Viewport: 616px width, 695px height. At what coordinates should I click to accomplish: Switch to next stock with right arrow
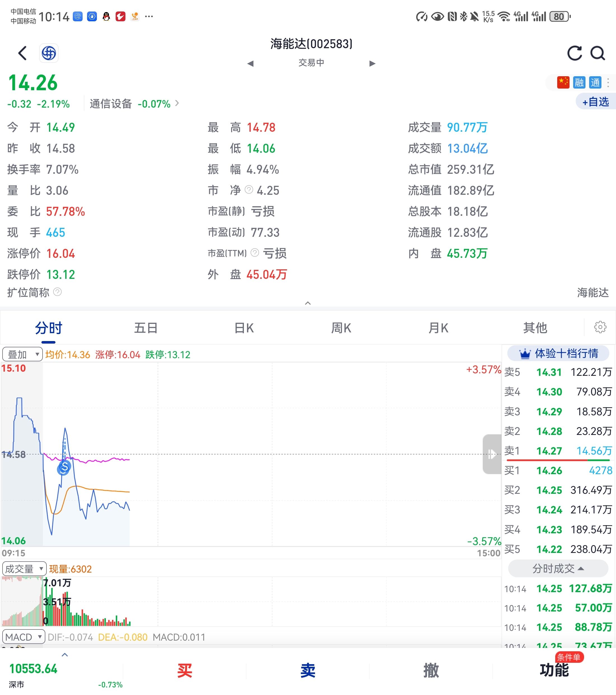pyautogui.click(x=372, y=63)
